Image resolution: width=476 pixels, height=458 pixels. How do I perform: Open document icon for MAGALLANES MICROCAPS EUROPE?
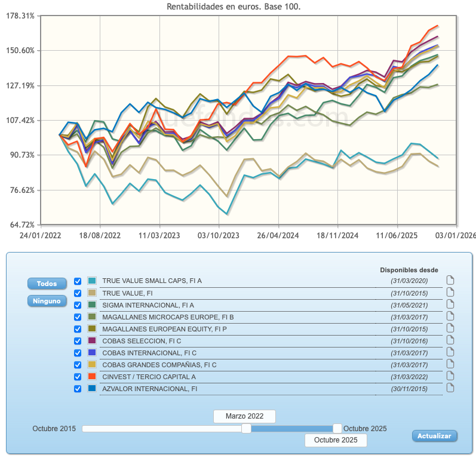pyautogui.click(x=451, y=316)
